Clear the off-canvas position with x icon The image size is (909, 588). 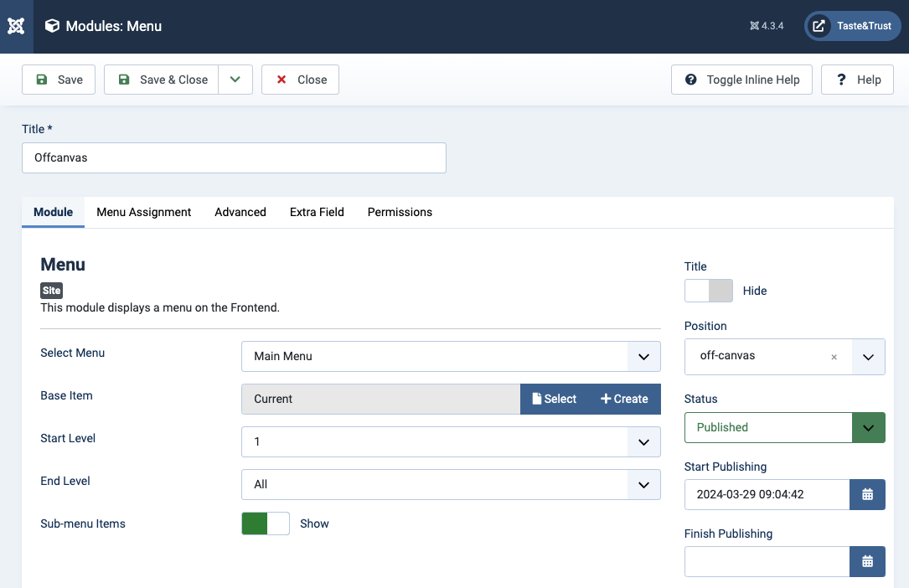pos(834,357)
